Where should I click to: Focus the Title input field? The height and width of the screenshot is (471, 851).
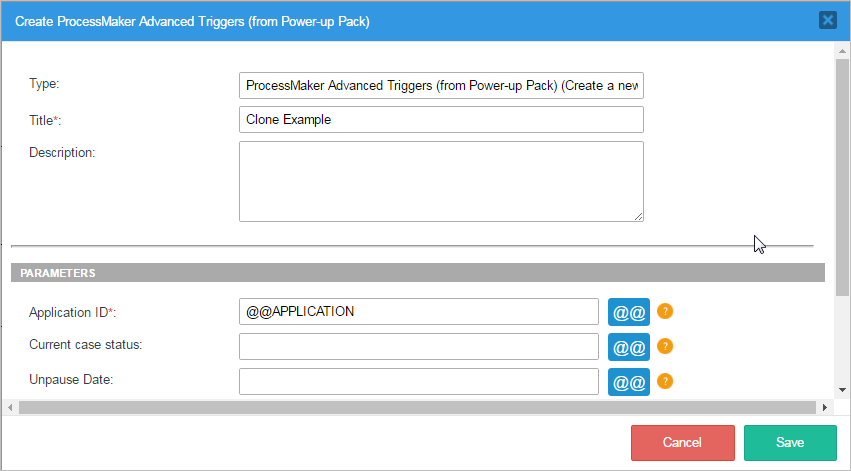pyautogui.click(x=441, y=120)
